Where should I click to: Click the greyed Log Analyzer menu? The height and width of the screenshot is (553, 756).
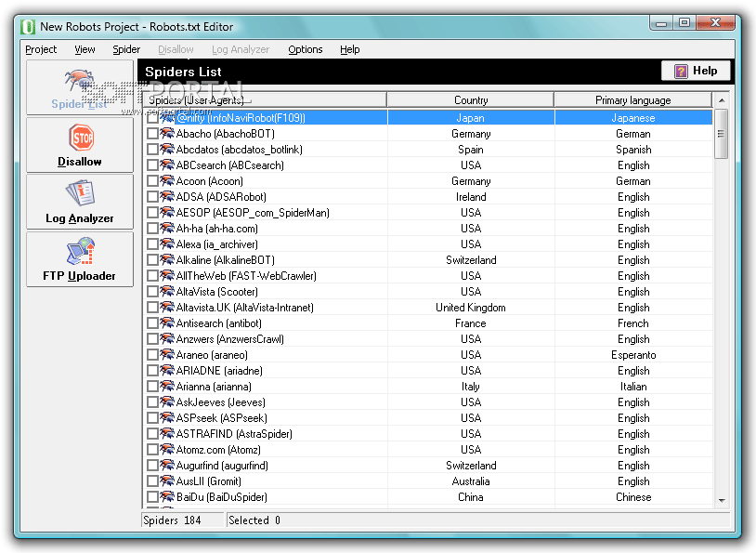pyautogui.click(x=241, y=49)
